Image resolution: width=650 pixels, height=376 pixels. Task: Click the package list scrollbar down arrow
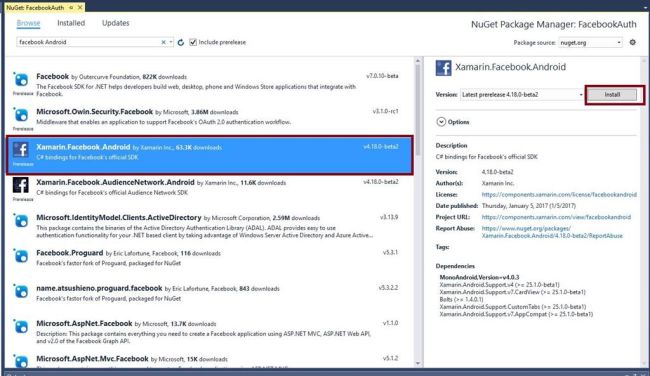tap(418, 364)
